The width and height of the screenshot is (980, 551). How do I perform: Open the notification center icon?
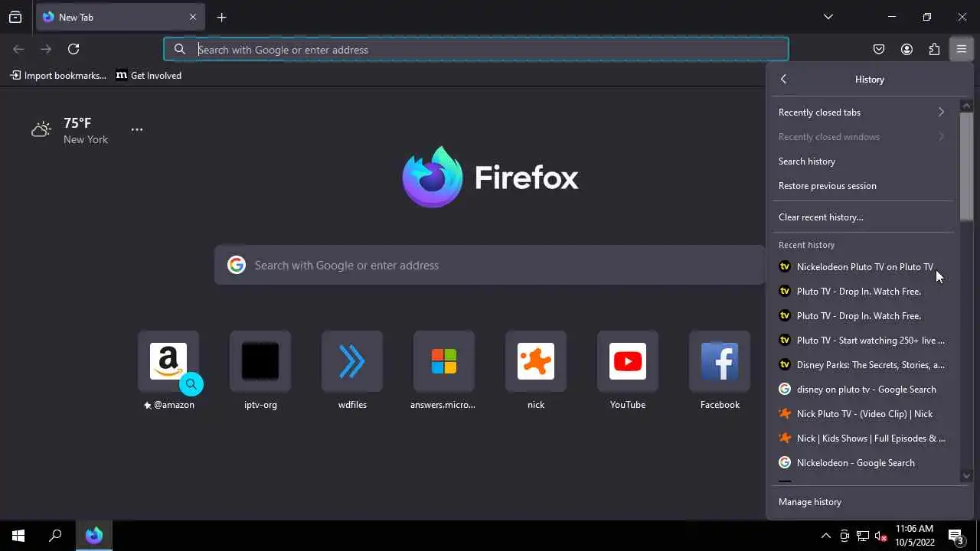pos(956,536)
